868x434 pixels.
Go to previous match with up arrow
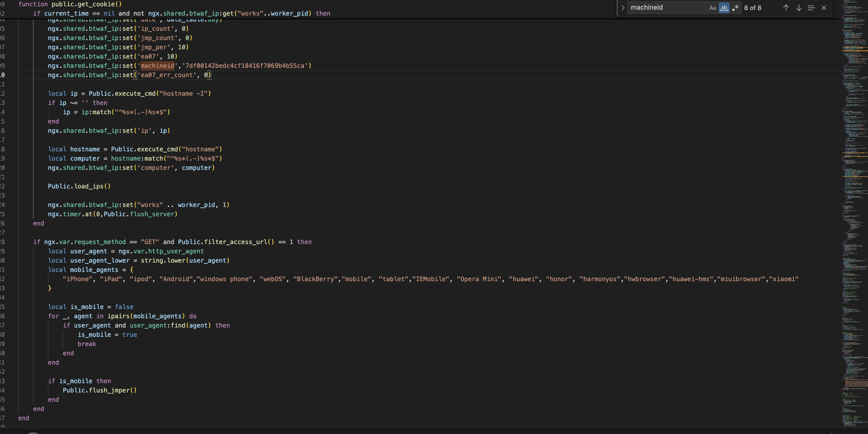click(x=786, y=8)
